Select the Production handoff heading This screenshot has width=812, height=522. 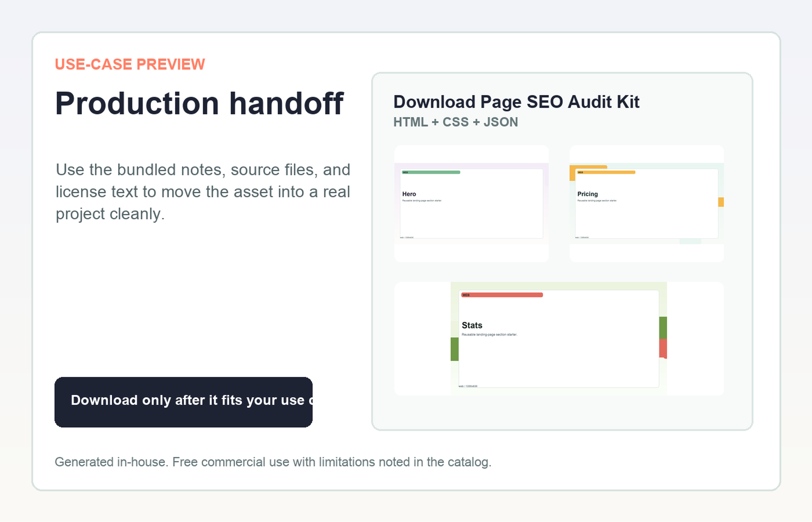point(199,103)
